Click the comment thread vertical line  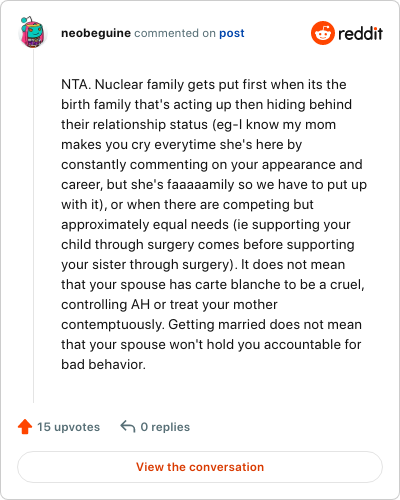click(x=33, y=225)
